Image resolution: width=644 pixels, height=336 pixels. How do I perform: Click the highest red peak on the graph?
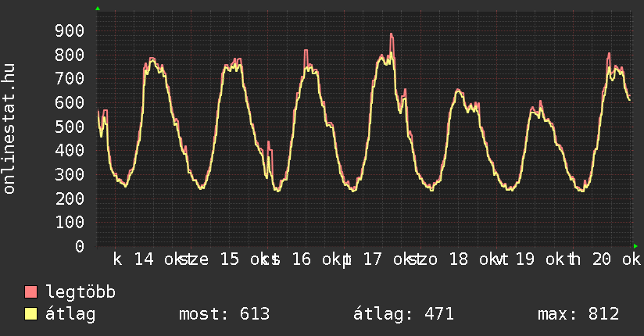(x=392, y=35)
